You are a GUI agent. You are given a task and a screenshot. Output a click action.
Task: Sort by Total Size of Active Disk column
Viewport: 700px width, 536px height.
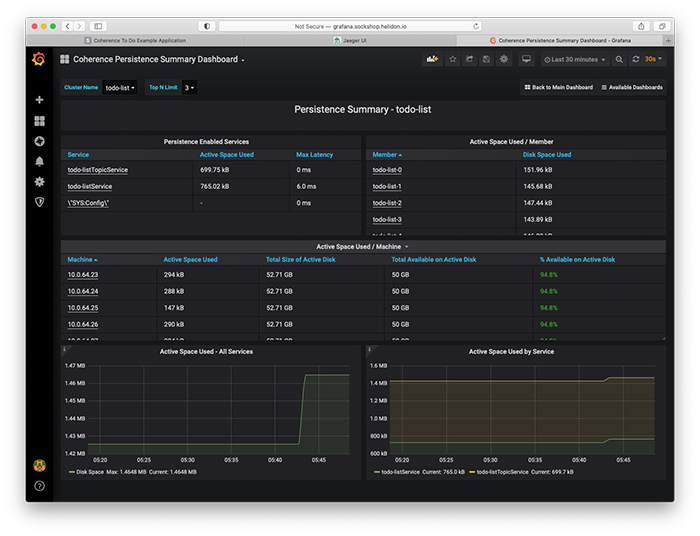[300, 259]
